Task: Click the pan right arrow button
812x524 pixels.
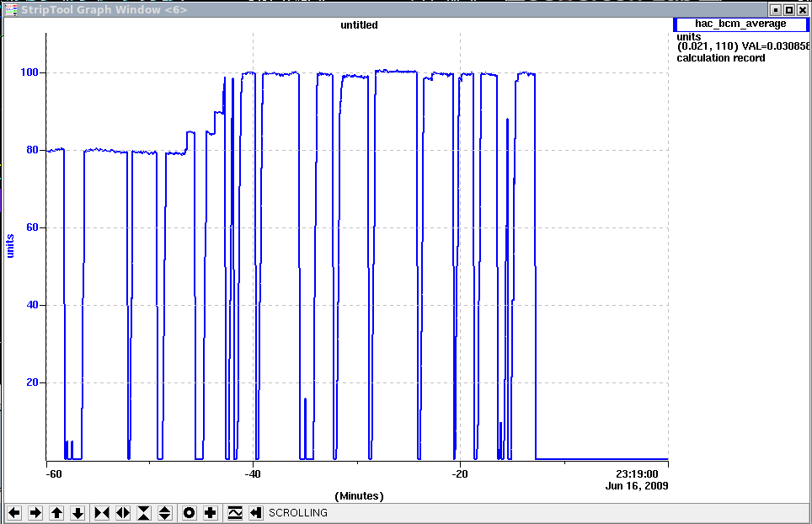Action: tap(35, 512)
